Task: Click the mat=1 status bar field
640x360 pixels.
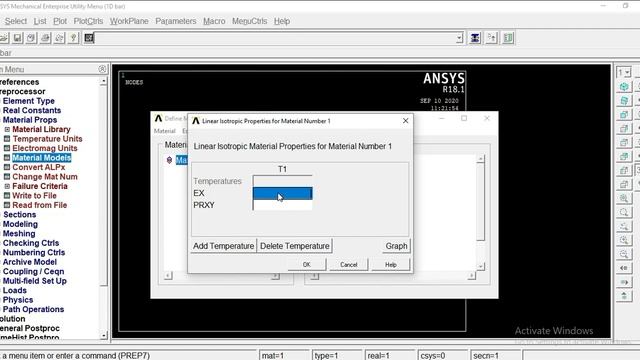Action: tap(284, 356)
